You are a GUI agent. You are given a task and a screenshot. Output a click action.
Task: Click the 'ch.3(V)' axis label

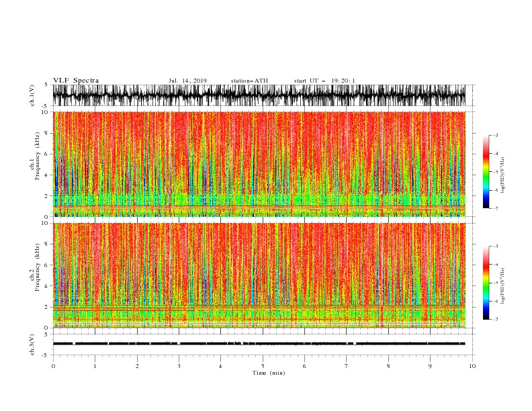32,345
